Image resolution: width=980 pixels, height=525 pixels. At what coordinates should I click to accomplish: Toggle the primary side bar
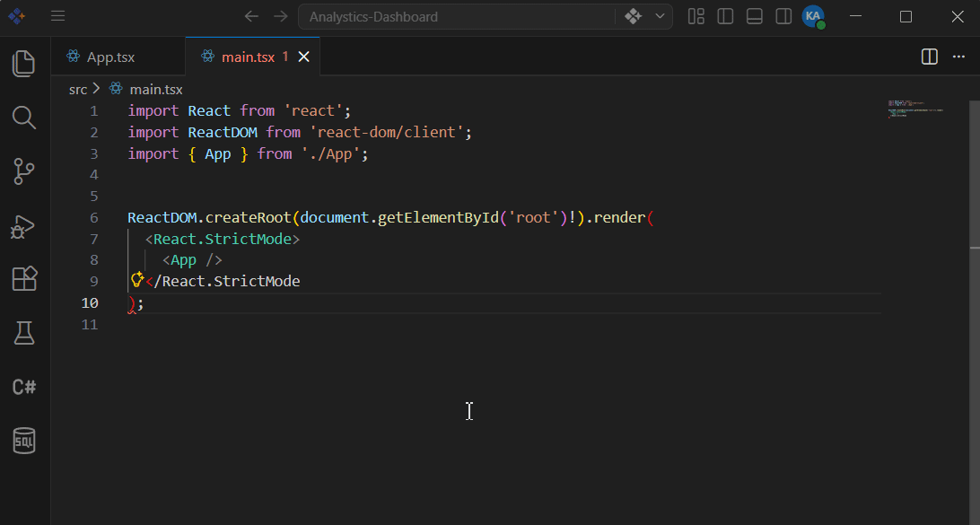(725, 16)
